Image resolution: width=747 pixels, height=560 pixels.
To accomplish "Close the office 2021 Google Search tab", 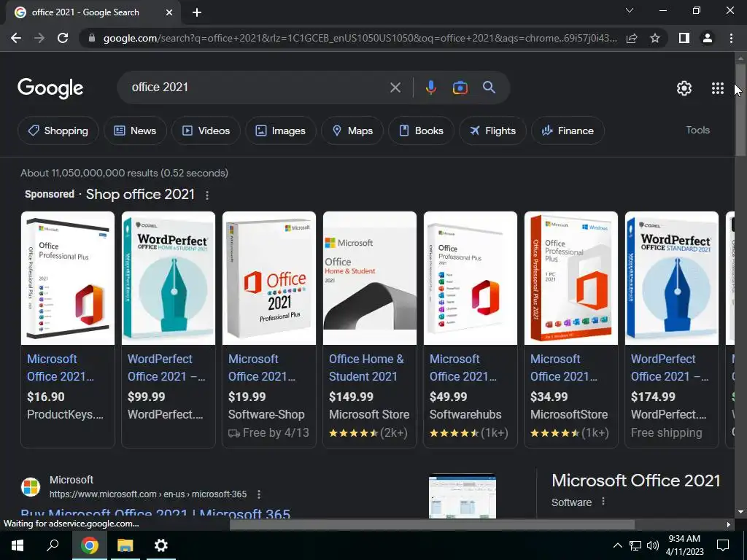I will 169,12.
